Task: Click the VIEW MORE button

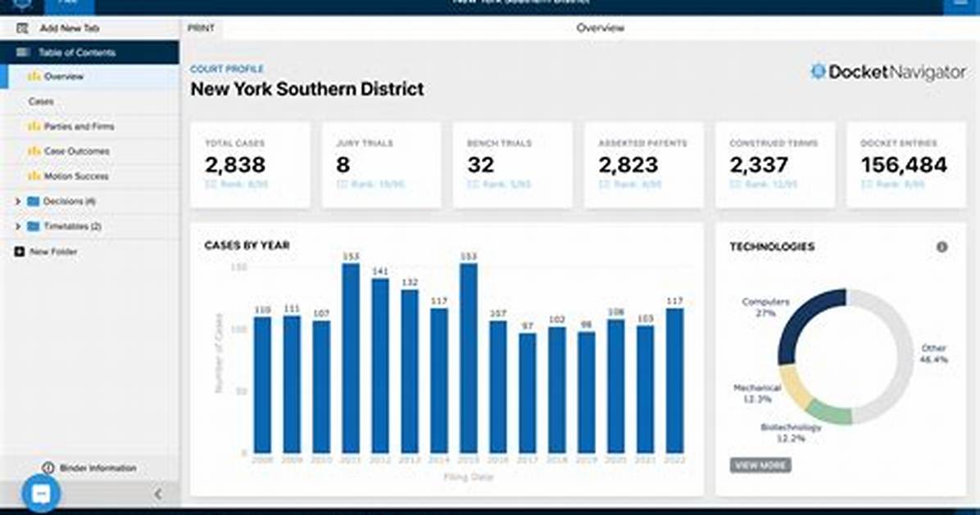Action: pos(760,466)
